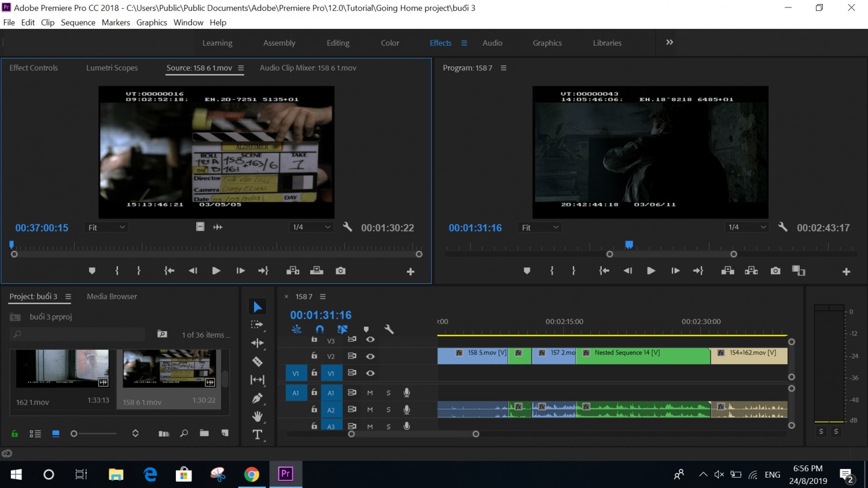Click the Overwrite button in Source monitor
The image size is (868, 488).
click(317, 271)
